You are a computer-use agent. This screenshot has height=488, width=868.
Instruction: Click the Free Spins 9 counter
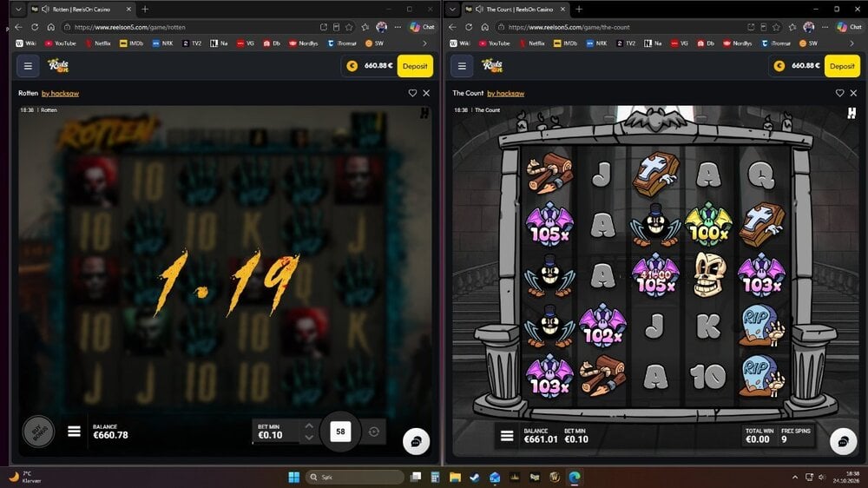[795, 435]
